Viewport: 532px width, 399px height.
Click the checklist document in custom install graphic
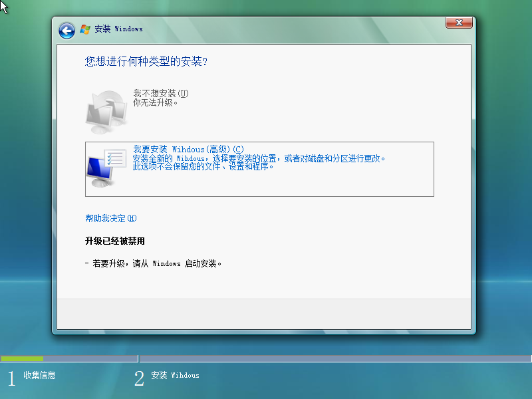114,158
